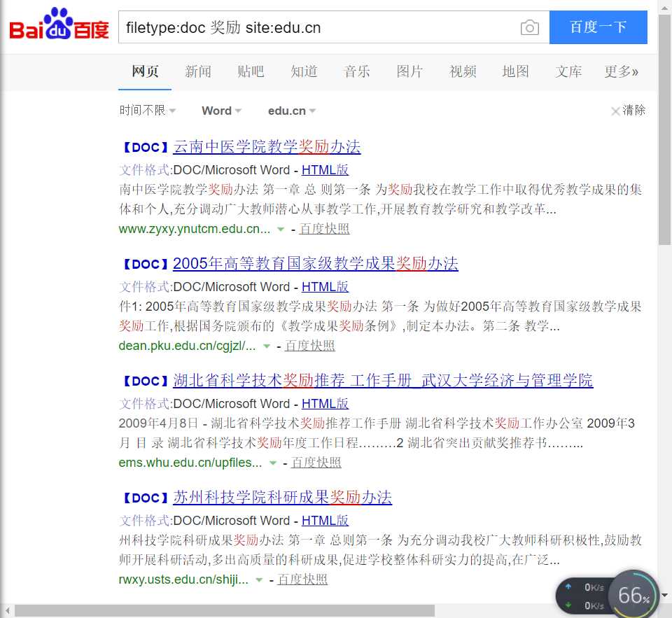
Task: Click the rwxy.usts.edu.cn/shiji URL text
Action: coord(183,580)
